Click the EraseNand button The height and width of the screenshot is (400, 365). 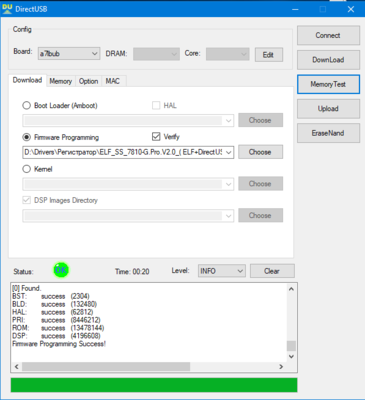[x=328, y=133]
